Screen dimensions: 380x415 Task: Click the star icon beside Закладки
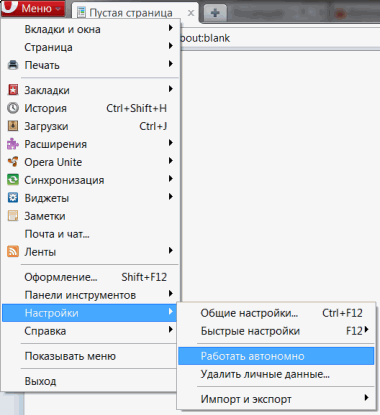[x=13, y=90]
